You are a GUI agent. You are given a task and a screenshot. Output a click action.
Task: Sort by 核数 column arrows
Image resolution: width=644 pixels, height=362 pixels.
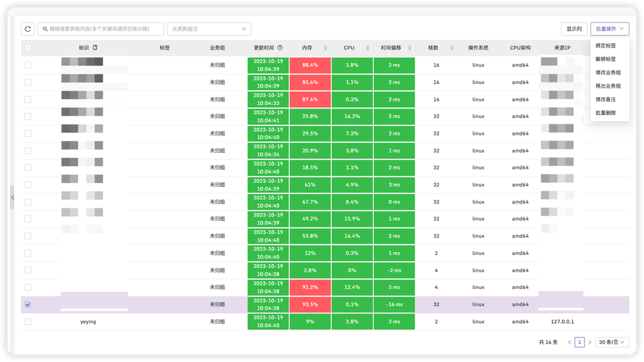(451, 48)
